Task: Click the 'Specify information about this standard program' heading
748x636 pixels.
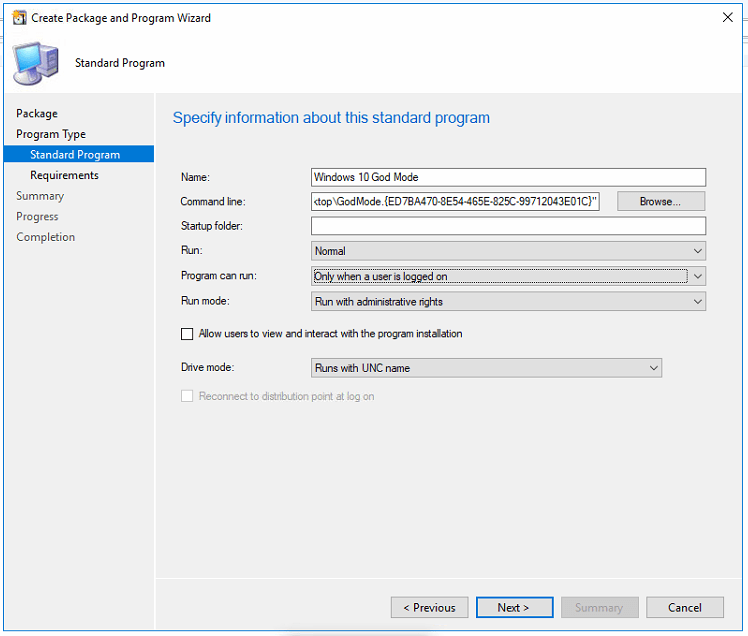Action: click(x=331, y=118)
